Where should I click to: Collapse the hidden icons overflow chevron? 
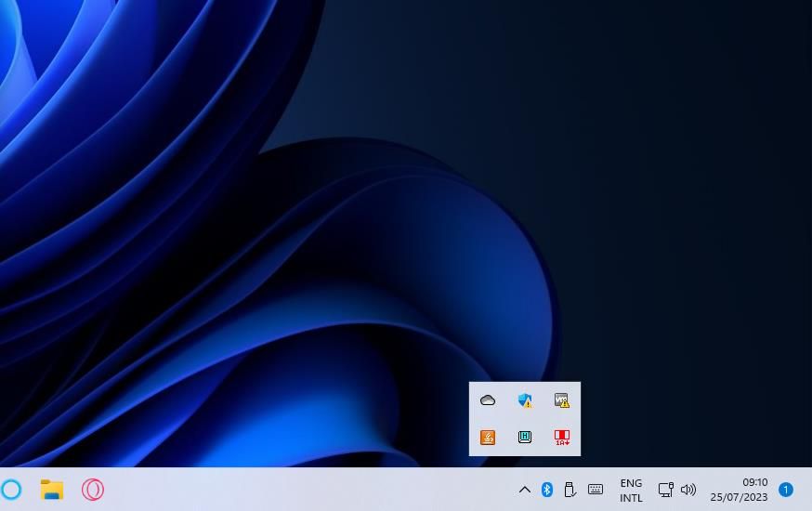[524, 490]
